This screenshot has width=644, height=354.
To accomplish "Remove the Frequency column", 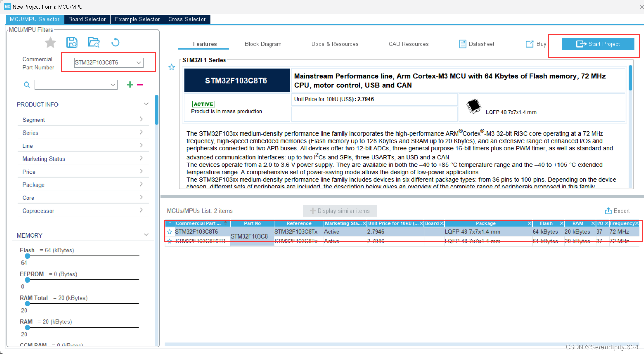I will (637, 224).
